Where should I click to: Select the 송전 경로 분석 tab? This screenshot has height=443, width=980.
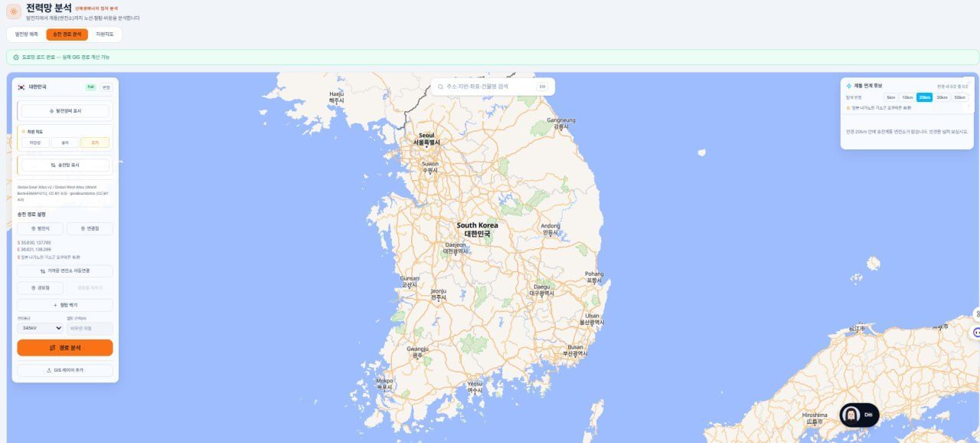click(67, 34)
